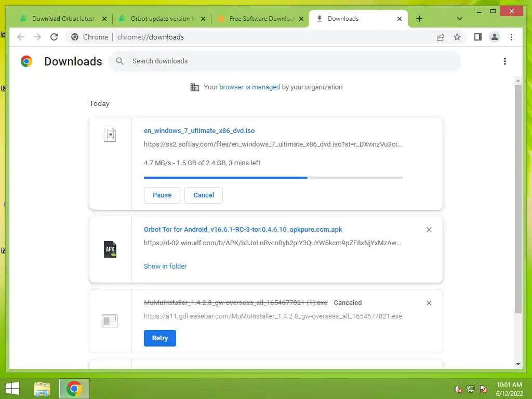532x399 pixels.
Task: Click the Chrome taskbar icon
Action: tap(74, 389)
